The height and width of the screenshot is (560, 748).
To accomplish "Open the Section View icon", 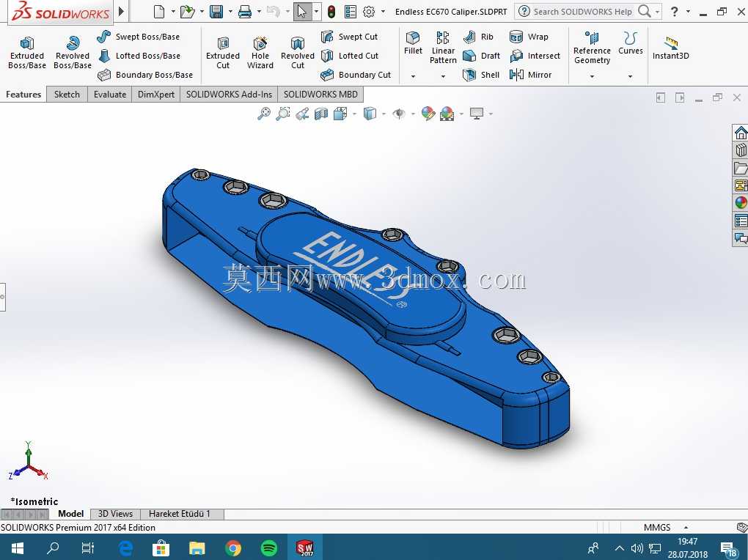I will [321, 114].
